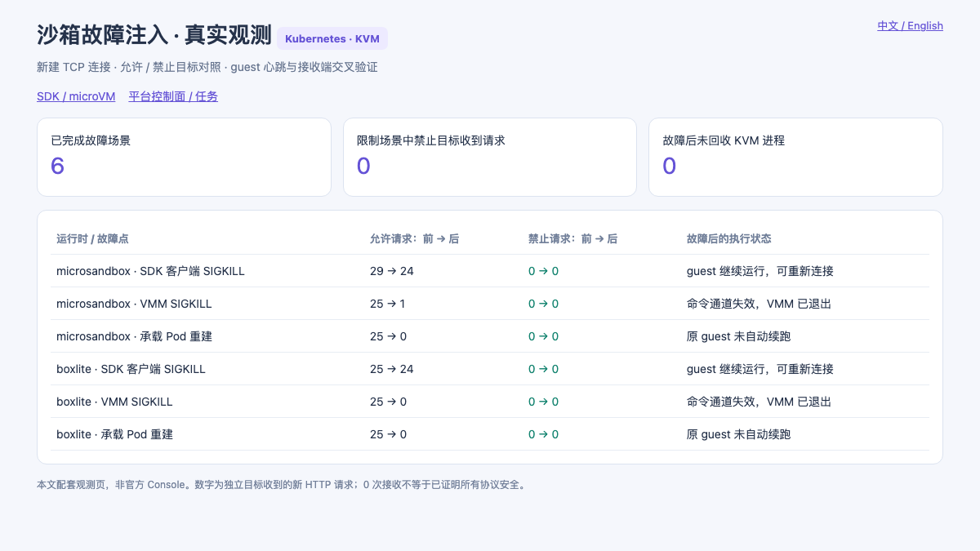
Task: Click 命令通道失效 status in microsandbox VMM row
Action: (759, 304)
